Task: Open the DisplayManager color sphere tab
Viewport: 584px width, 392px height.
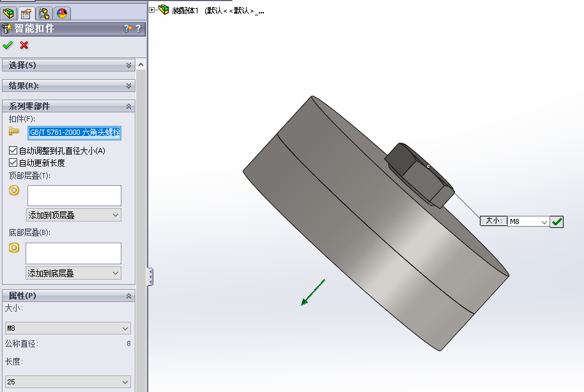Action: coord(62,13)
